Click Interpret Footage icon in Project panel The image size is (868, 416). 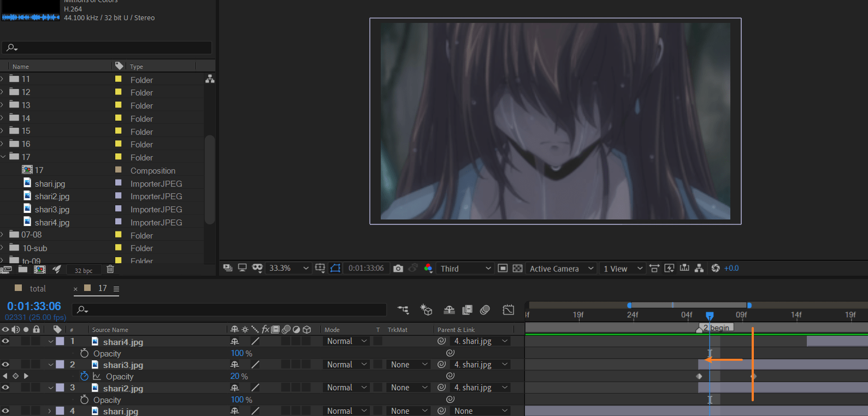[x=7, y=269]
